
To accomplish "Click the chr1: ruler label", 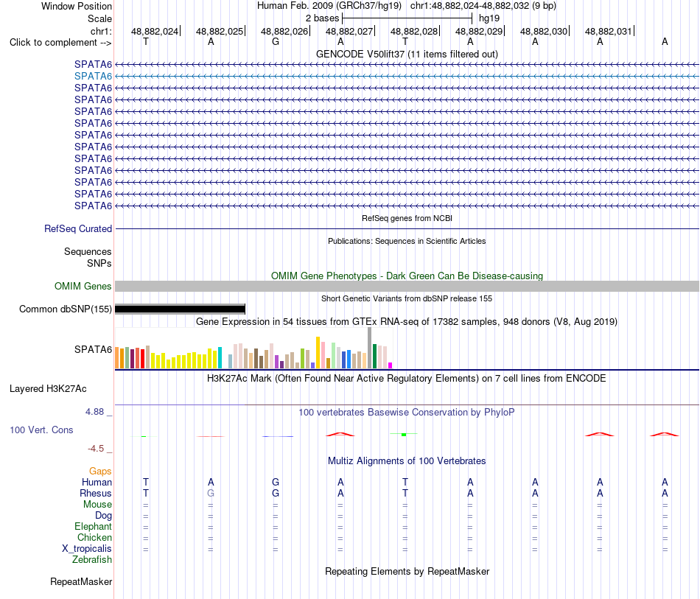I will 101,31.
